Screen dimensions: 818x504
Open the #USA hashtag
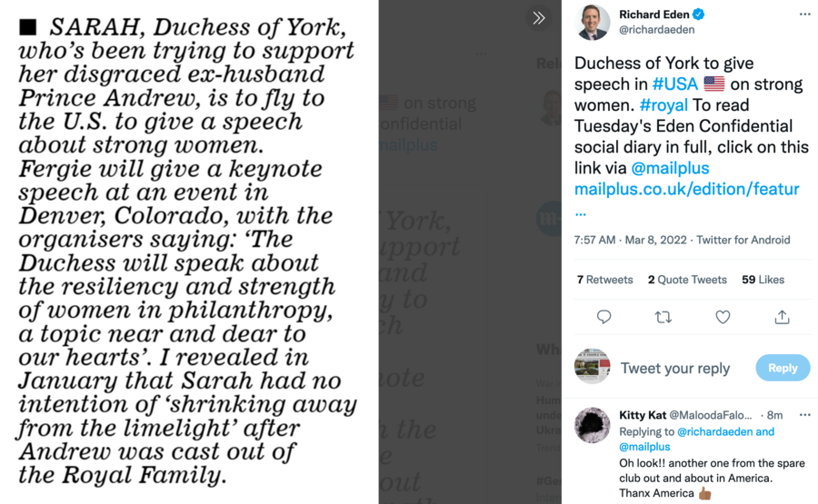point(675,84)
